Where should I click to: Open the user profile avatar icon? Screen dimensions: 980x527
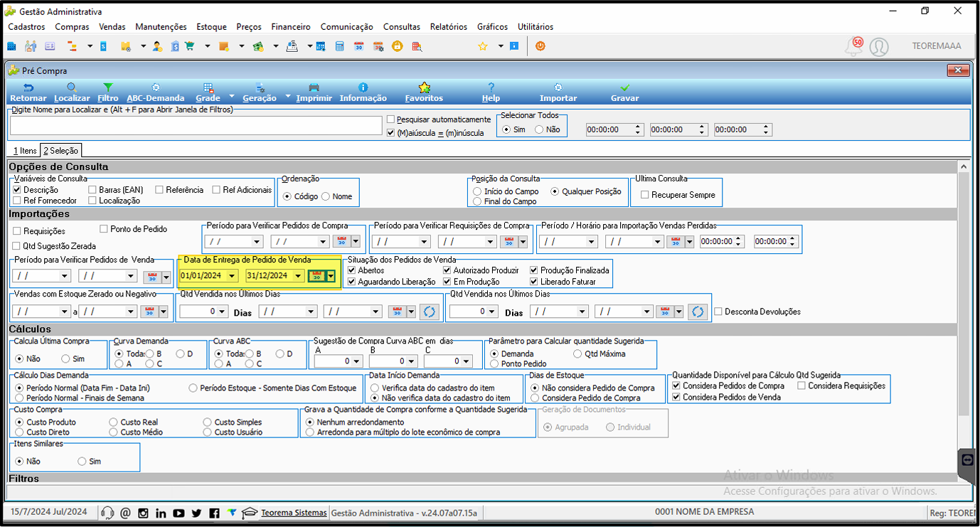point(880,47)
